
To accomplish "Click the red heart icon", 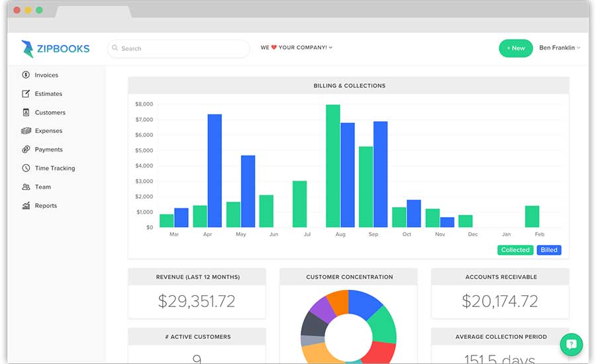I will coord(273,48).
